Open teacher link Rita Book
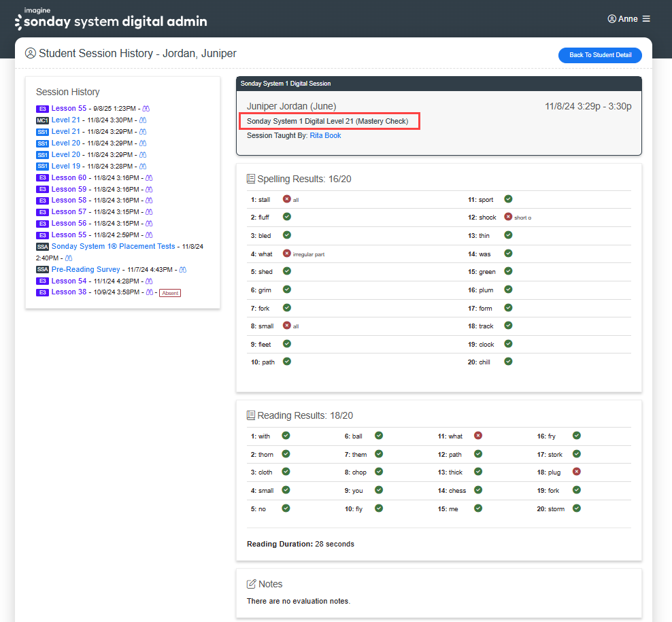 pyautogui.click(x=325, y=136)
